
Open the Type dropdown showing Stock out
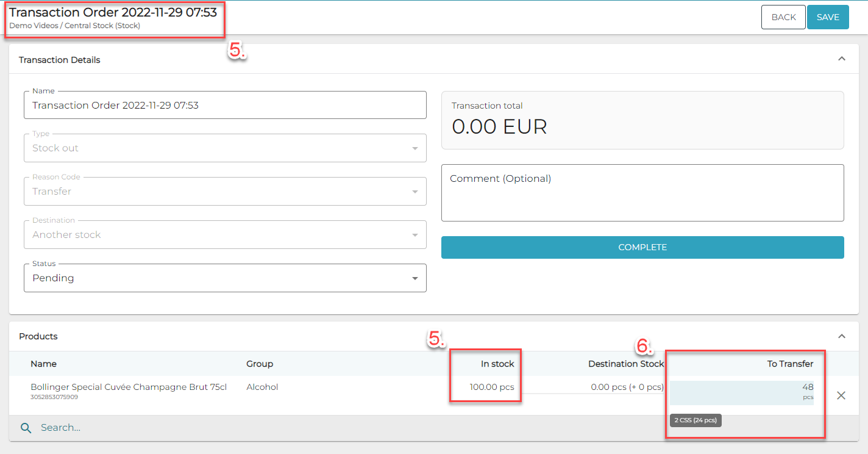(224, 148)
